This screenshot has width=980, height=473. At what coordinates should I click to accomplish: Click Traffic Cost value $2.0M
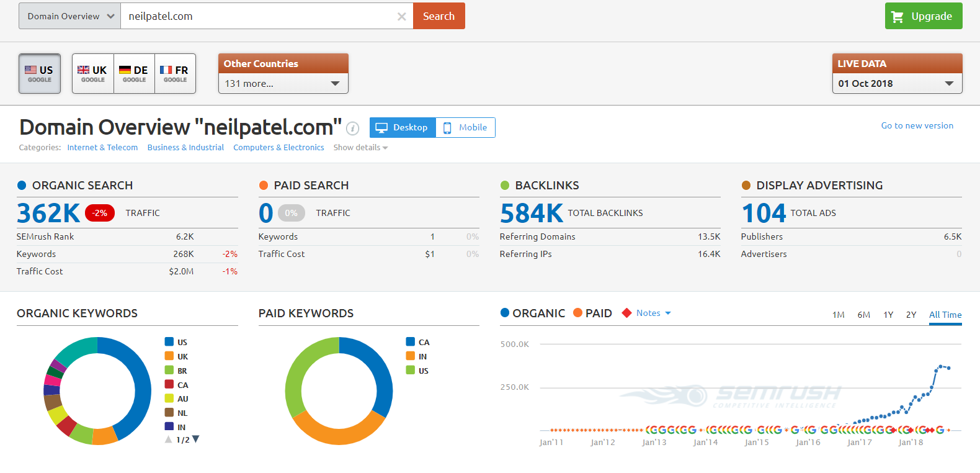point(181,271)
